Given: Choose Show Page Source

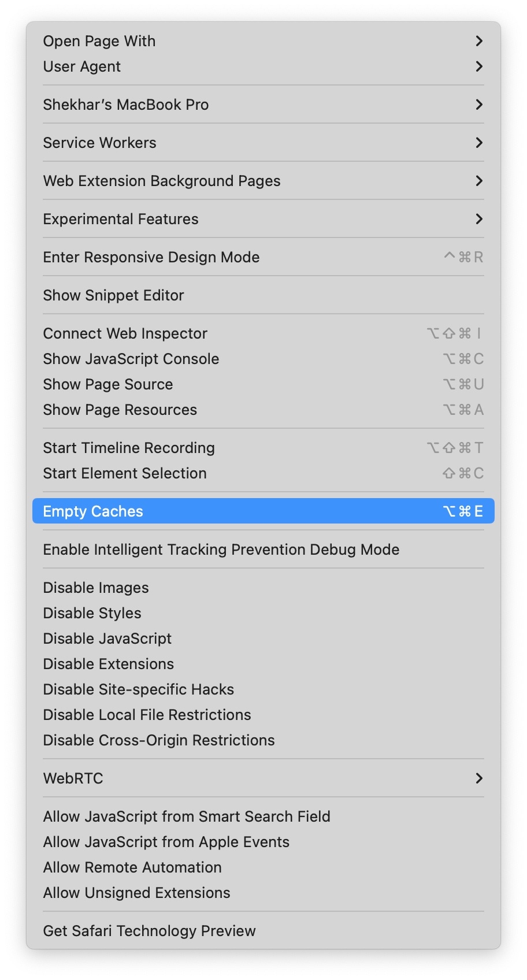Looking at the screenshot, I should 263,384.
